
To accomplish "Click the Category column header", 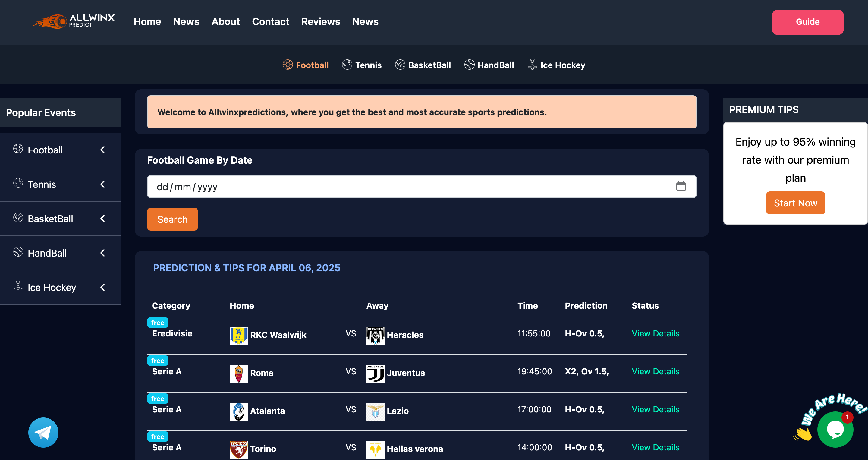I will tap(171, 306).
